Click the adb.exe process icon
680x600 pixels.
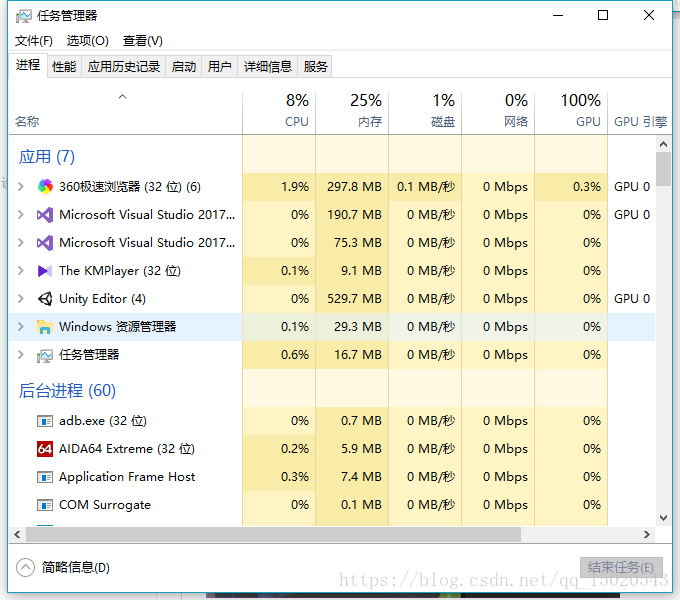(x=45, y=421)
